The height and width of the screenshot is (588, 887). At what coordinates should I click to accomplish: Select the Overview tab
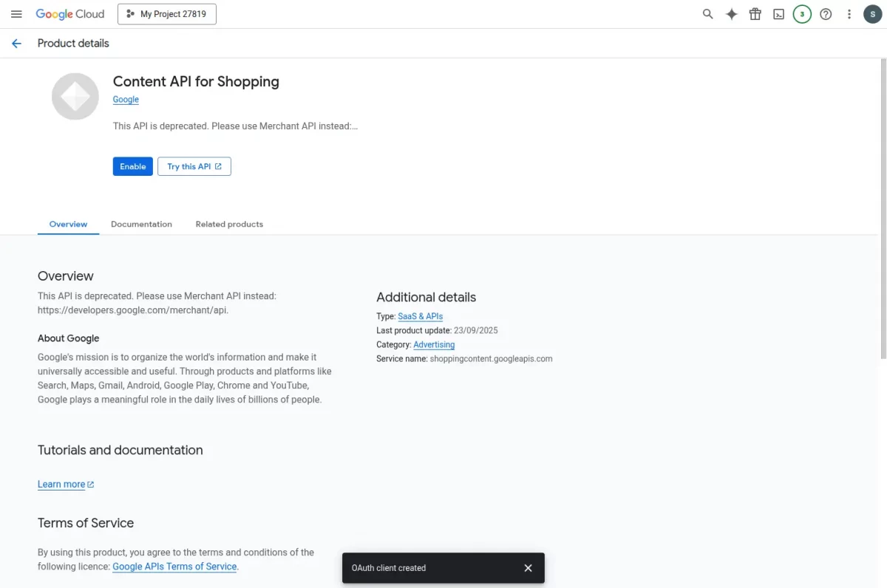(68, 224)
